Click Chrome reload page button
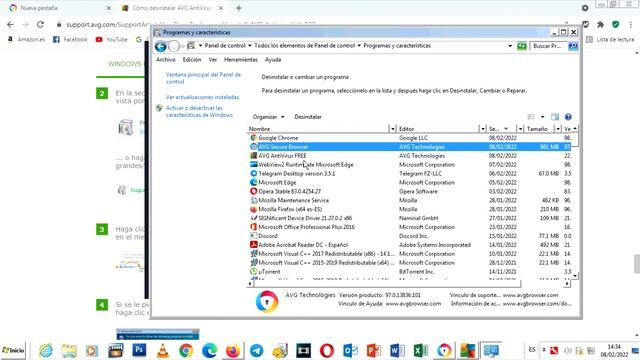 point(40,24)
